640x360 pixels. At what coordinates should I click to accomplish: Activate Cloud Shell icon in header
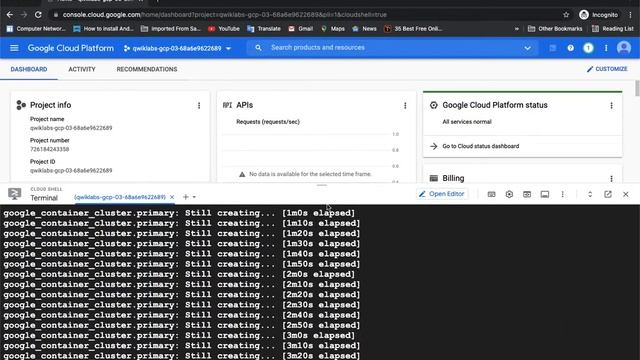552,48
